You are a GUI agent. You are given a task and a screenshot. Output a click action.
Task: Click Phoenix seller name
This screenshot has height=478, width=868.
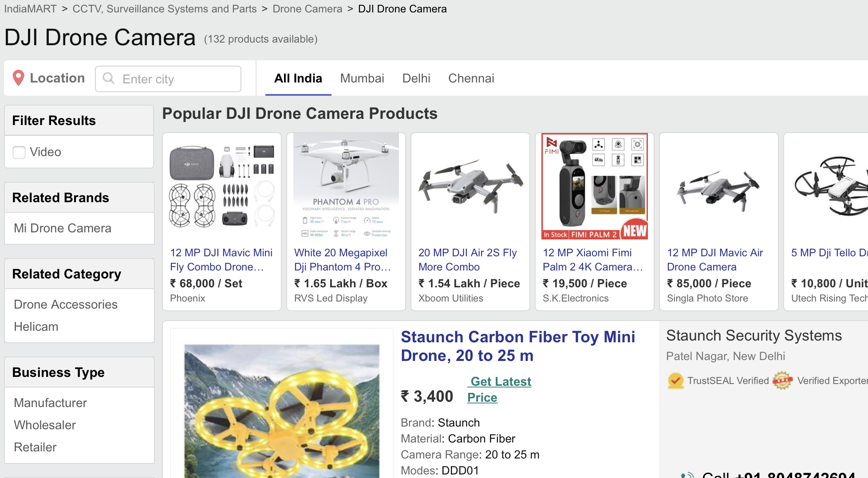tap(188, 298)
